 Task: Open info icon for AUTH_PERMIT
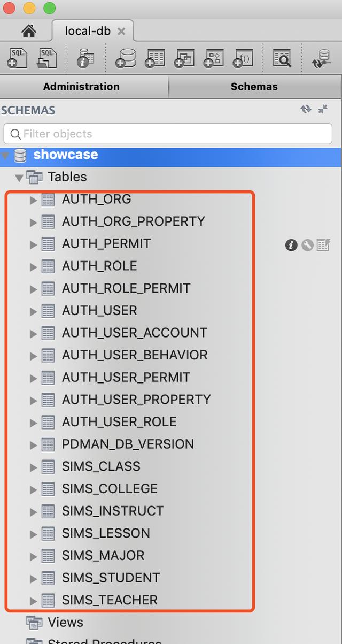(291, 245)
